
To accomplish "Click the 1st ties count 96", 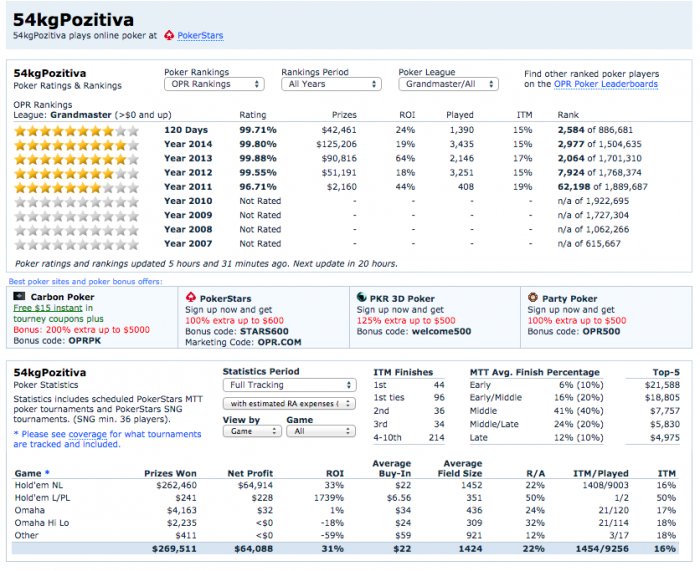I will [x=439, y=397].
